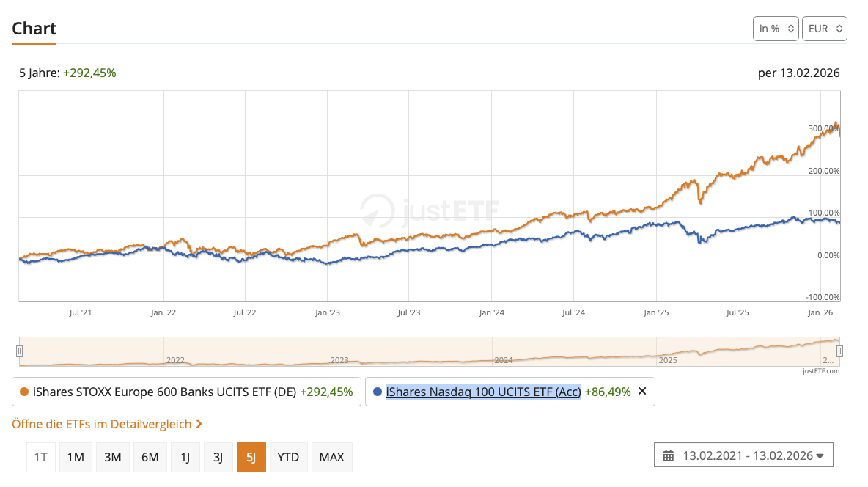The image size is (868, 487).
Task: Select the active 5J period button
Action: [251, 457]
